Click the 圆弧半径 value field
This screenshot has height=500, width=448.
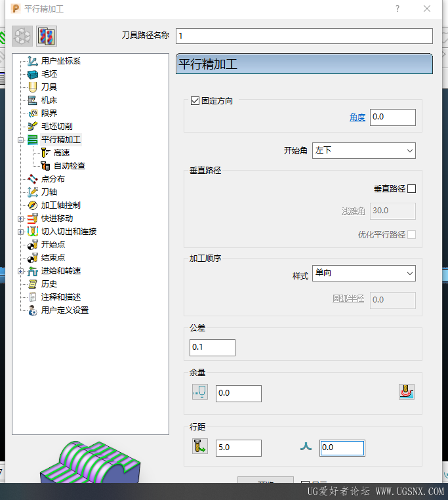393,301
